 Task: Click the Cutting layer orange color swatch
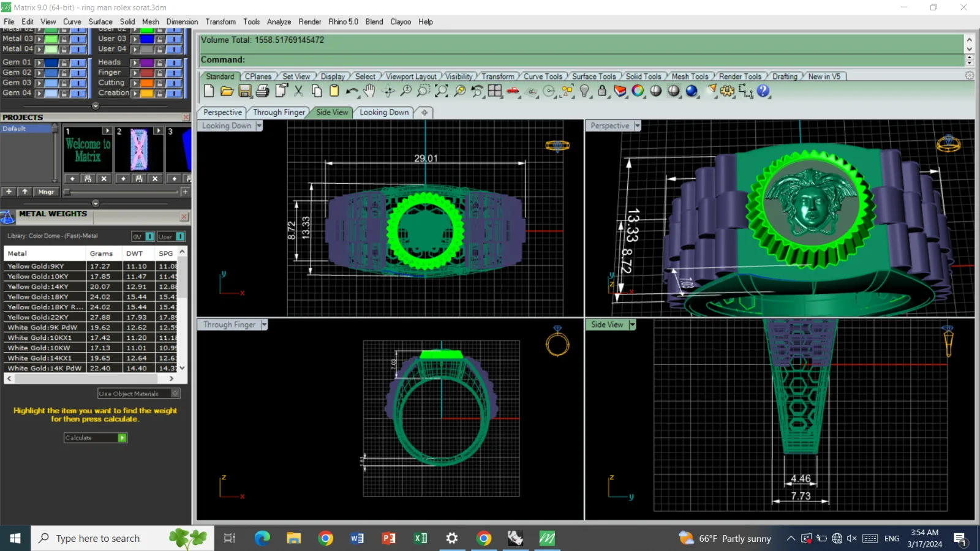click(x=147, y=83)
